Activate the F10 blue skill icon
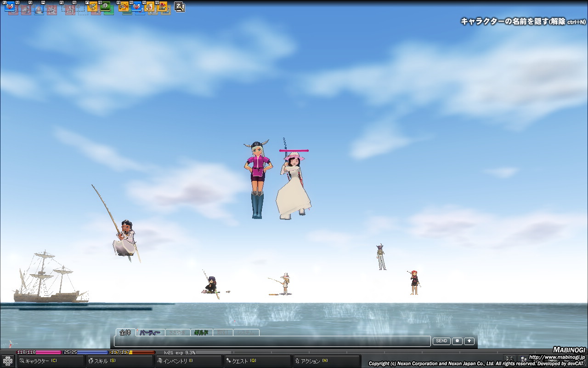 [136, 7]
